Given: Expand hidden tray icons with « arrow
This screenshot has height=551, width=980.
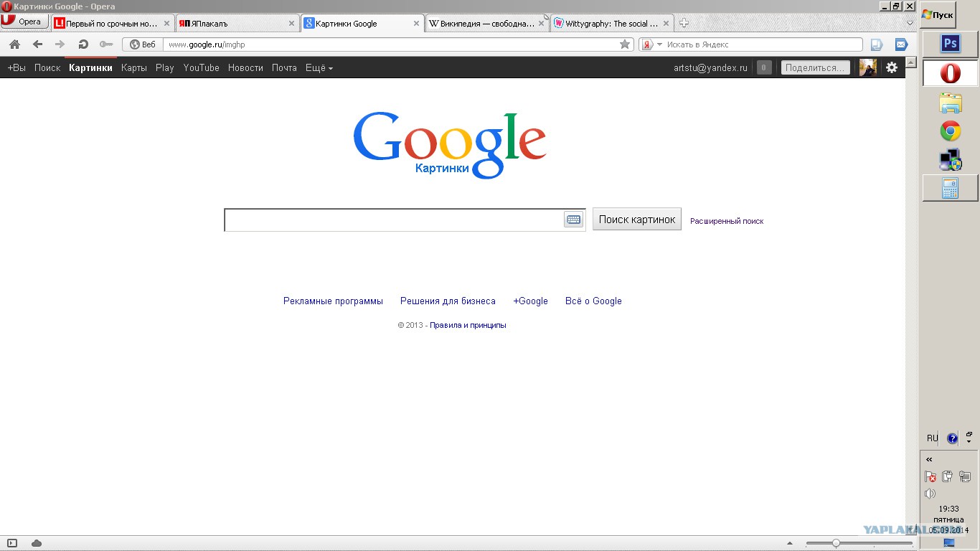Looking at the screenshot, I should pos(929,460).
